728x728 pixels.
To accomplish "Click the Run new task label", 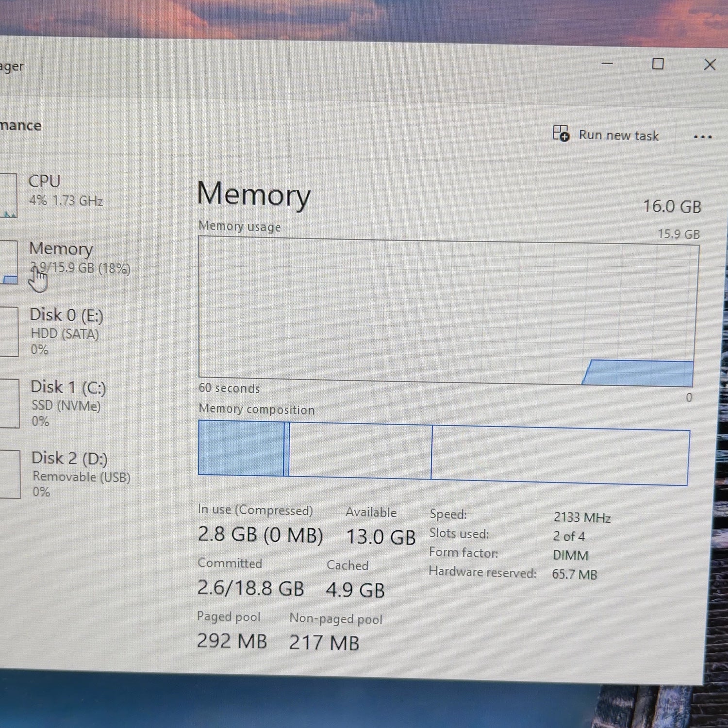I will (619, 135).
